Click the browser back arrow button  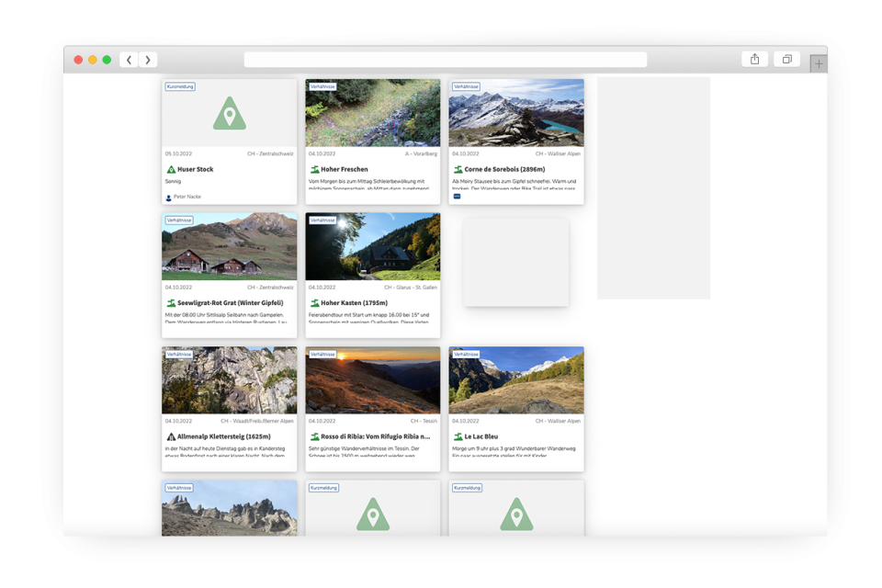129,60
